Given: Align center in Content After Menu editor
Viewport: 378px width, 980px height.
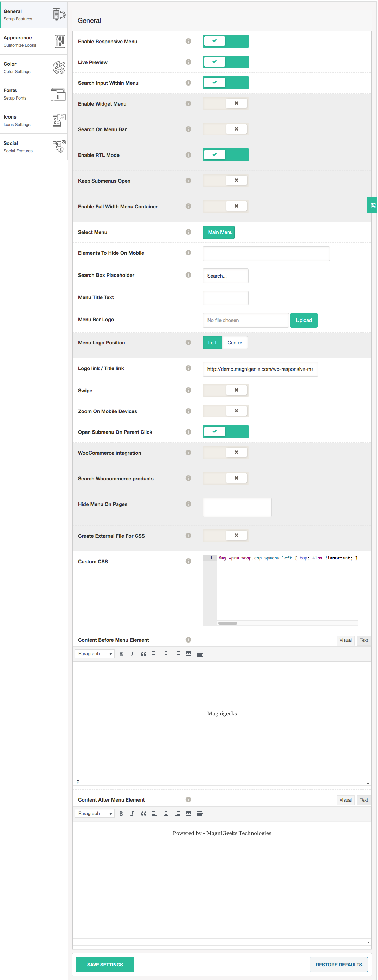Looking at the screenshot, I should tap(166, 813).
